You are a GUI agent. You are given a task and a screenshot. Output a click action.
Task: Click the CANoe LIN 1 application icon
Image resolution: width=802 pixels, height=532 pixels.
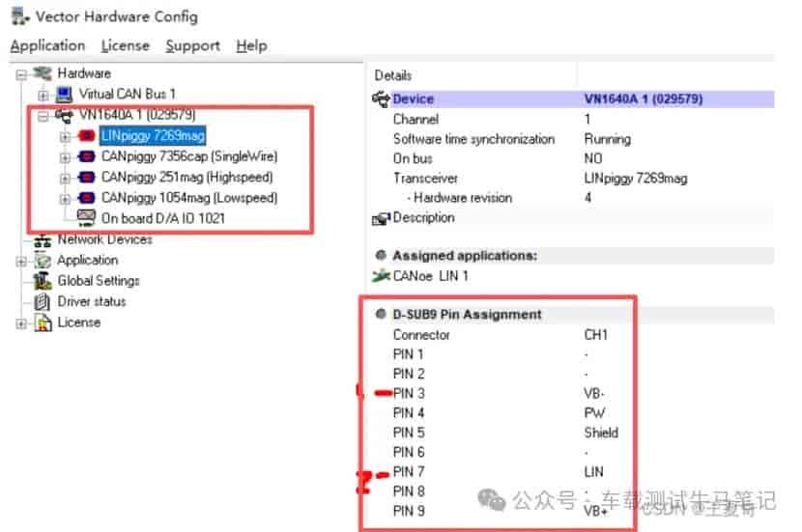pyautogui.click(x=381, y=276)
